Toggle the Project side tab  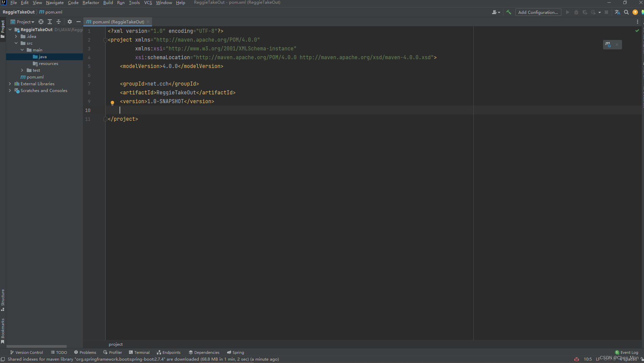[x=3, y=29]
